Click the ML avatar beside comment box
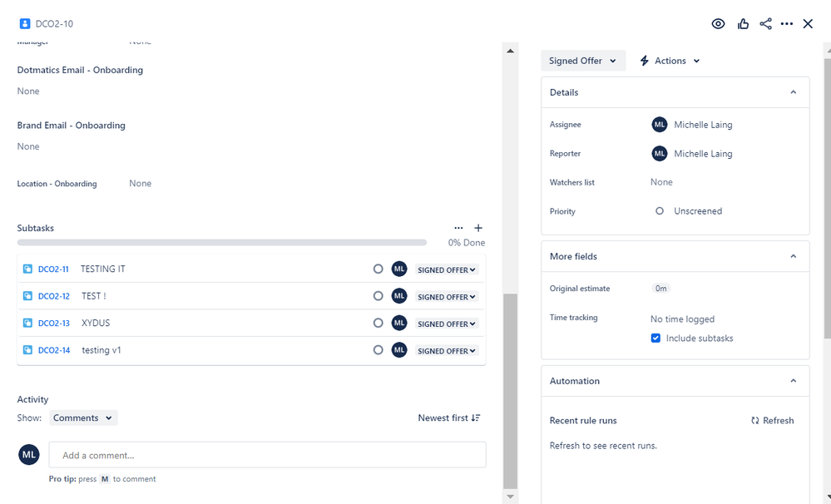Screen dimensions: 831x504 pos(28,455)
